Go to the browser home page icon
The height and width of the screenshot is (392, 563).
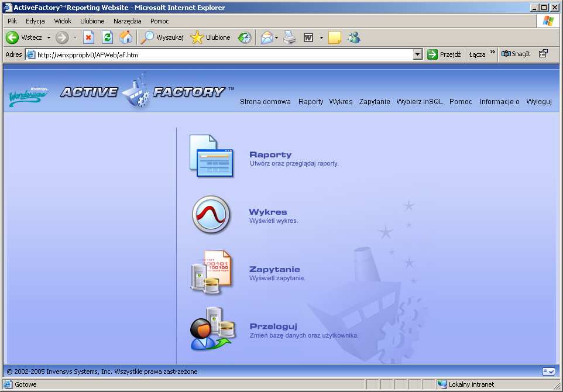[126, 37]
